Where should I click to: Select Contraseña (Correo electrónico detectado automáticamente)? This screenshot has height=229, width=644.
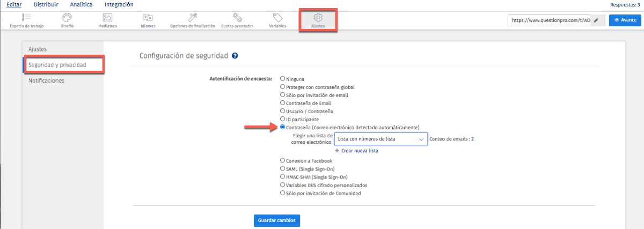(x=283, y=127)
